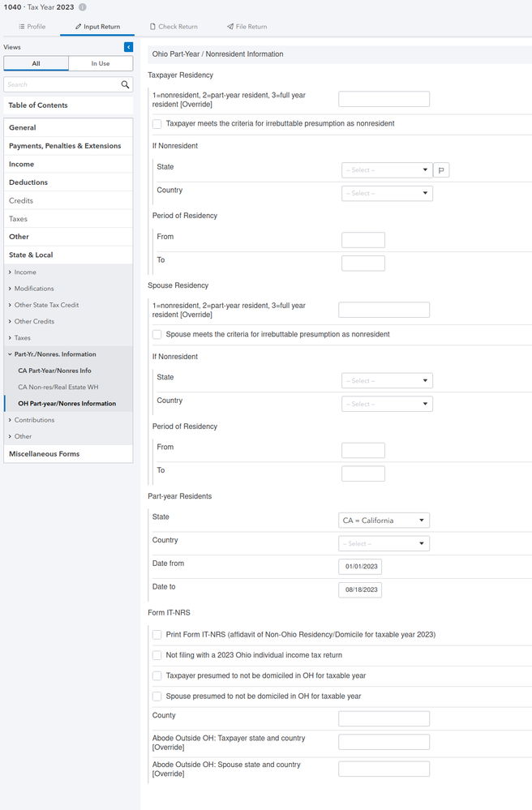
Task: Click taxpayer residency override field
Action: click(384, 99)
